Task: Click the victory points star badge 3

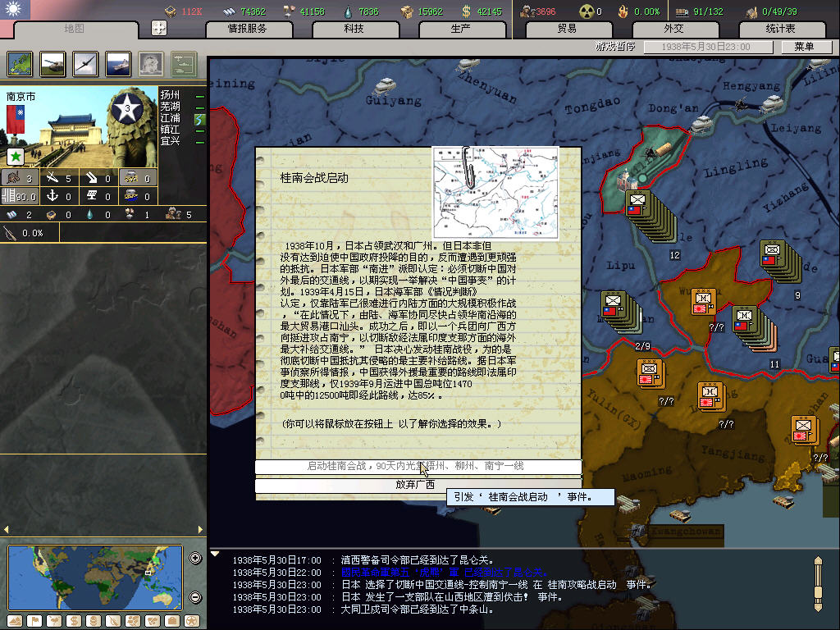Action: click(x=127, y=108)
